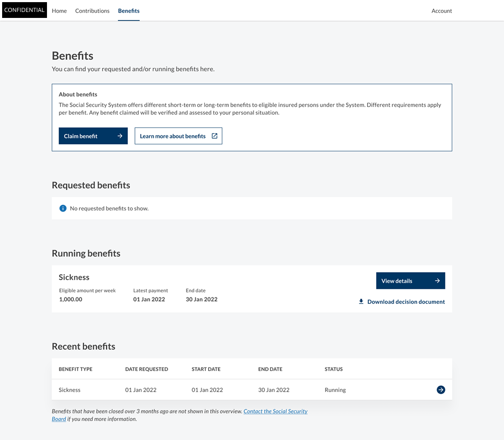Open the Sickness row using the circular arrow icon
Image resolution: width=504 pixels, height=440 pixels.
[441, 390]
